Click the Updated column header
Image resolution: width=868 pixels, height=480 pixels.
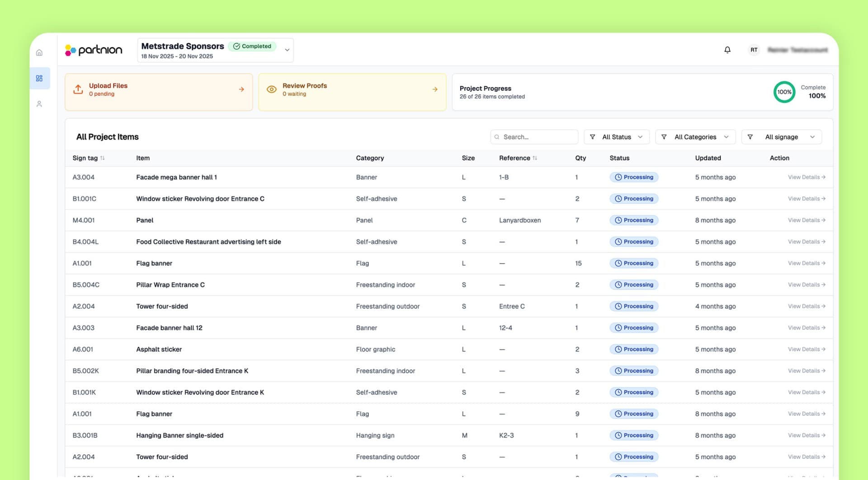click(708, 158)
